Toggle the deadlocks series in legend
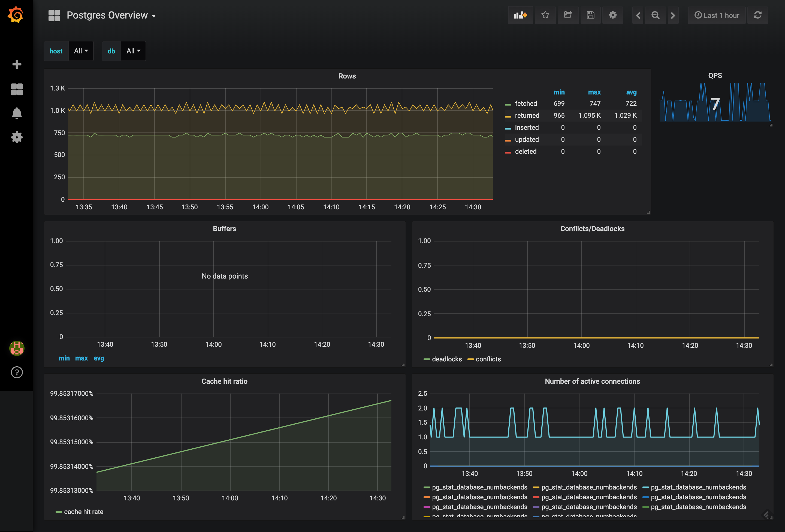 [x=446, y=359]
